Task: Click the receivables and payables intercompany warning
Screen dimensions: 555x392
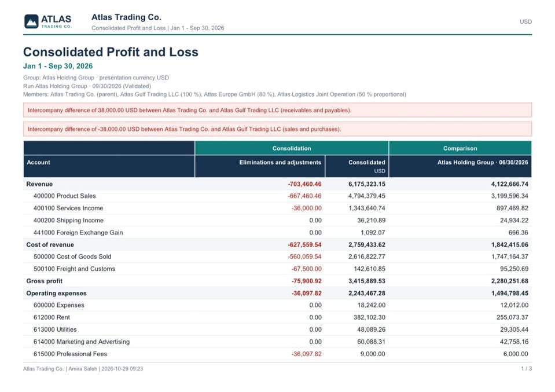Action: [278, 110]
